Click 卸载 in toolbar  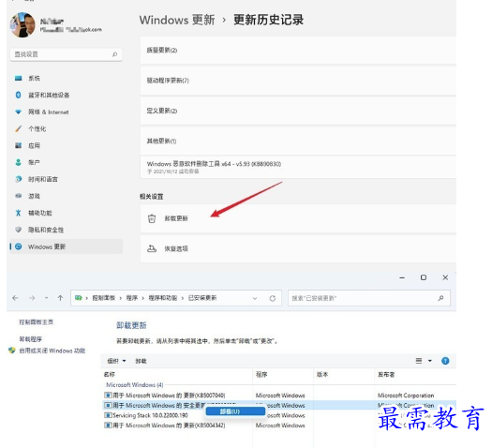pyautogui.click(x=141, y=361)
